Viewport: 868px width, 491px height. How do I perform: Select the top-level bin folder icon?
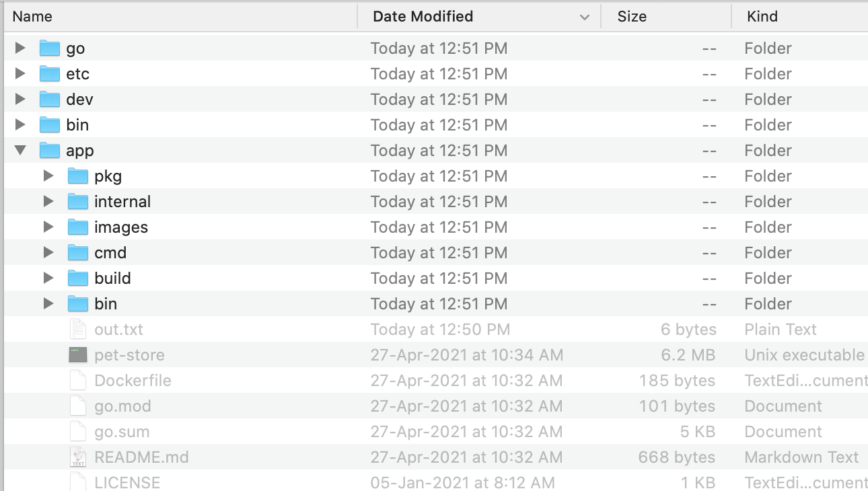click(x=50, y=124)
